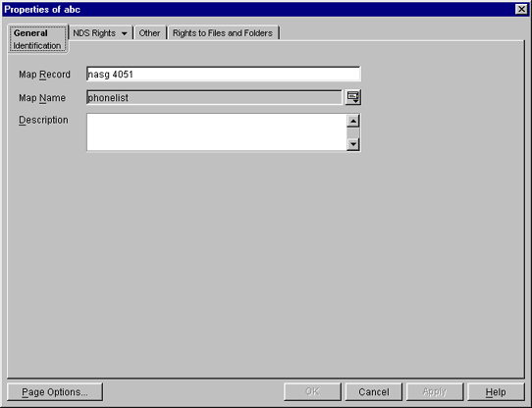Click the Cancel button
Viewport: 532px width, 408px height.
[x=374, y=392]
